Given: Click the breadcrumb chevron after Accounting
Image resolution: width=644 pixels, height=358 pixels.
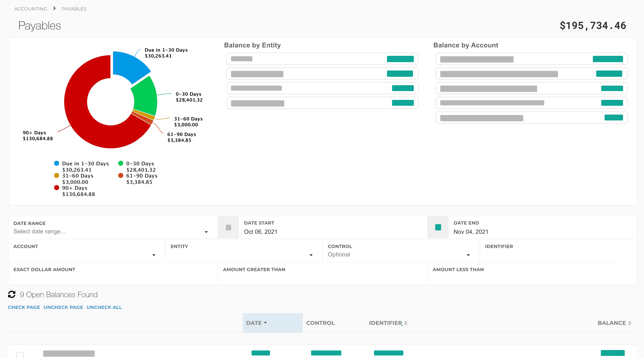Looking at the screenshot, I should [x=55, y=9].
